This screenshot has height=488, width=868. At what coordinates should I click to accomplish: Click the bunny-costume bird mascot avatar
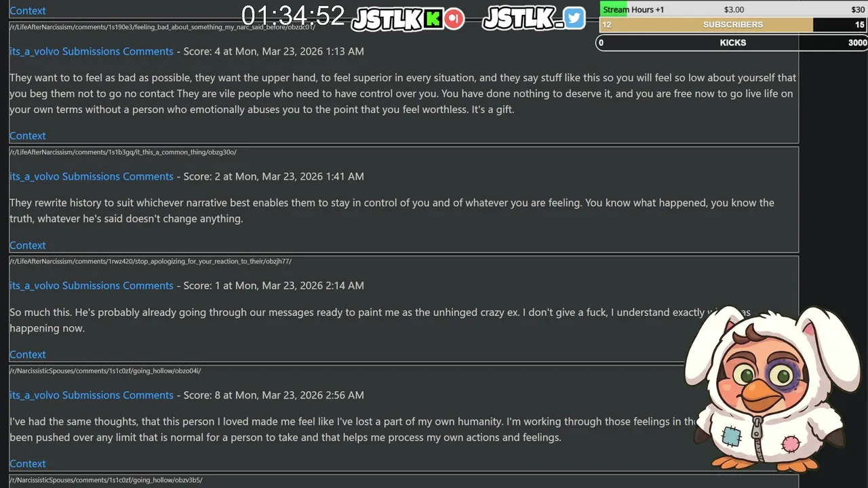[x=772, y=388]
